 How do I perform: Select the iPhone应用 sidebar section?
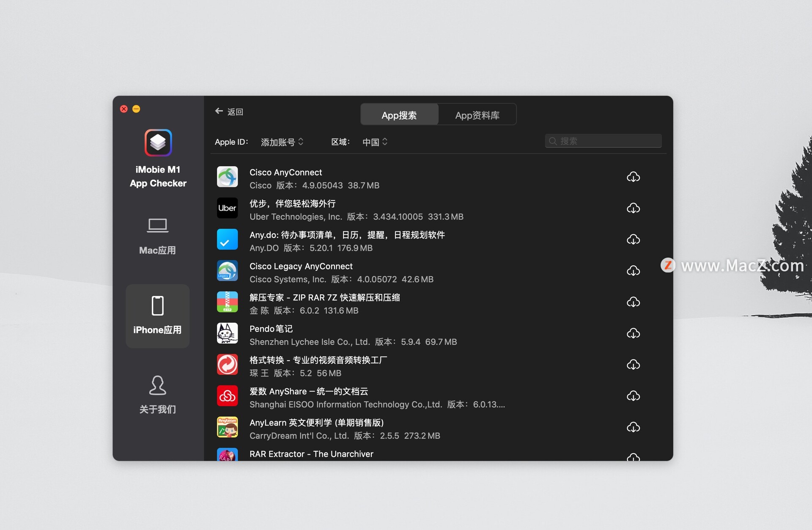click(157, 316)
